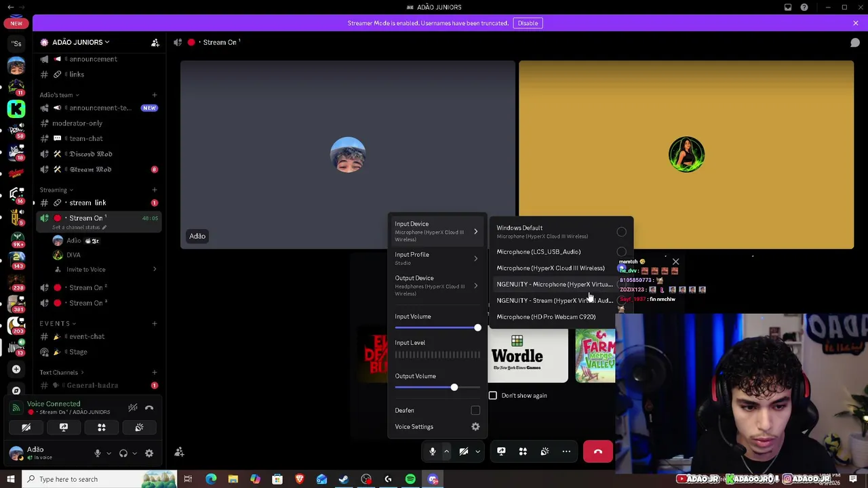This screenshot has height=488, width=868.
Task: Start an activity from Voice Connected panel
Action: (x=102, y=428)
